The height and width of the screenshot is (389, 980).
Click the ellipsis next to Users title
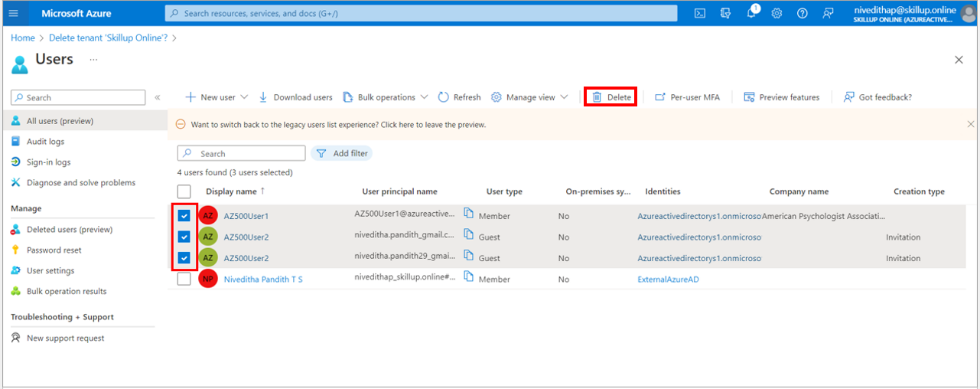(93, 59)
